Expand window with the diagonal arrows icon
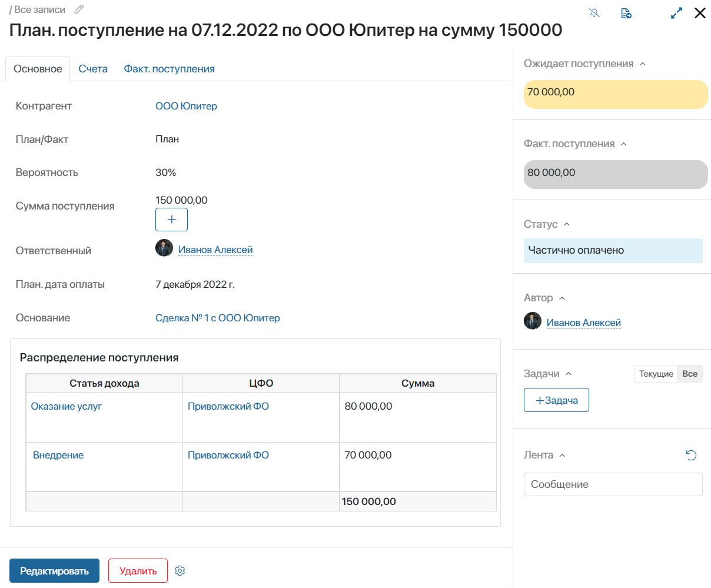 tap(677, 13)
